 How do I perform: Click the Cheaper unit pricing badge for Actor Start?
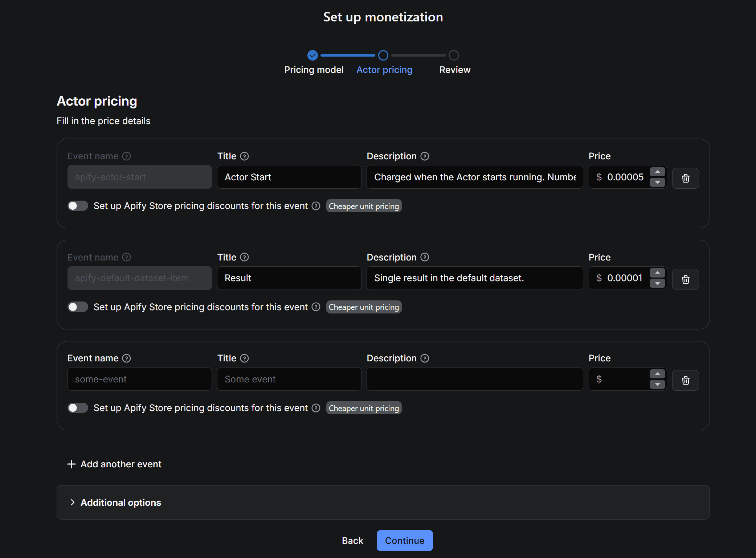click(x=364, y=206)
